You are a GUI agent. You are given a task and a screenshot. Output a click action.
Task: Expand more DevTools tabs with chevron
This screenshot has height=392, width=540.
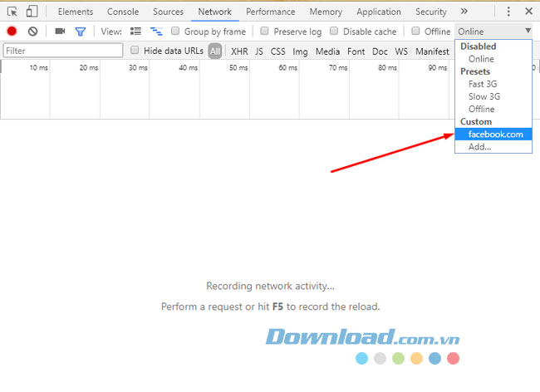464,12
